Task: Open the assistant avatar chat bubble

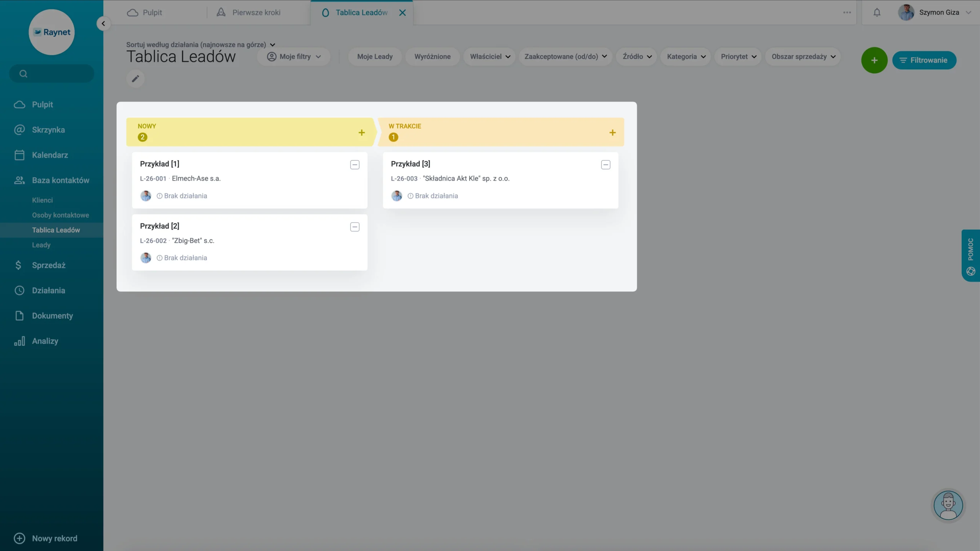Action: coord(948,505)
